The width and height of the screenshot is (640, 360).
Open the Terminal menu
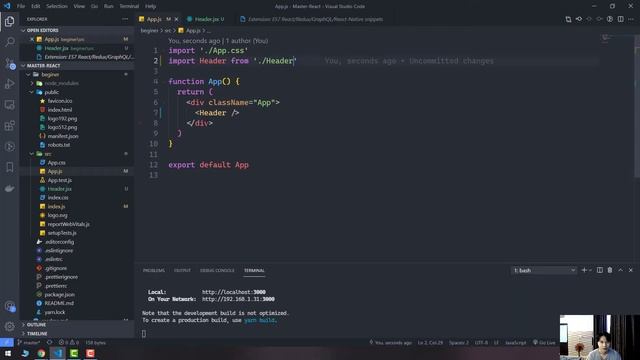pyautogui.click(x=129, y=6)
